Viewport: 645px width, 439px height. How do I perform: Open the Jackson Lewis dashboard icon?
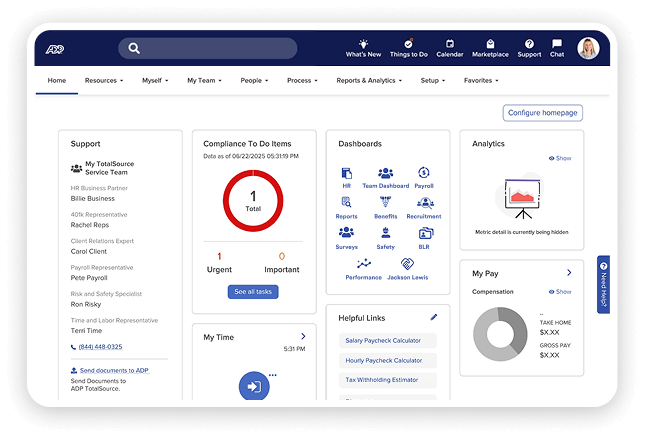click(407, 263)
